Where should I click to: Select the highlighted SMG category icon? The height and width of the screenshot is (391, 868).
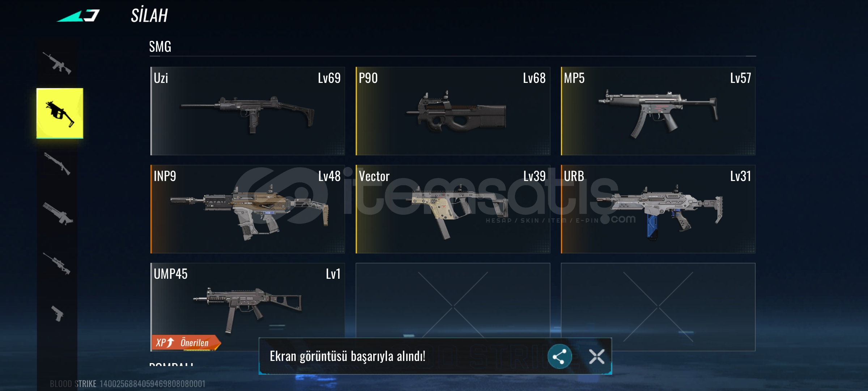[60, 113]
